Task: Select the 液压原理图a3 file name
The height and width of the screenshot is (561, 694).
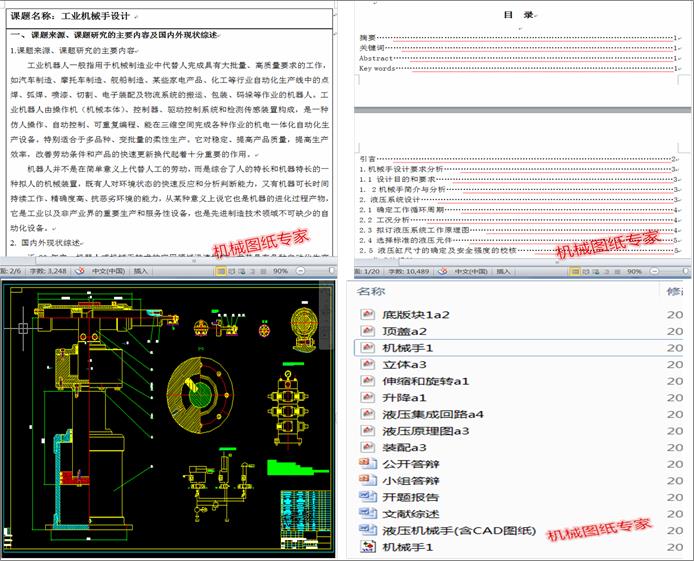Action: [x=426, y=431]
